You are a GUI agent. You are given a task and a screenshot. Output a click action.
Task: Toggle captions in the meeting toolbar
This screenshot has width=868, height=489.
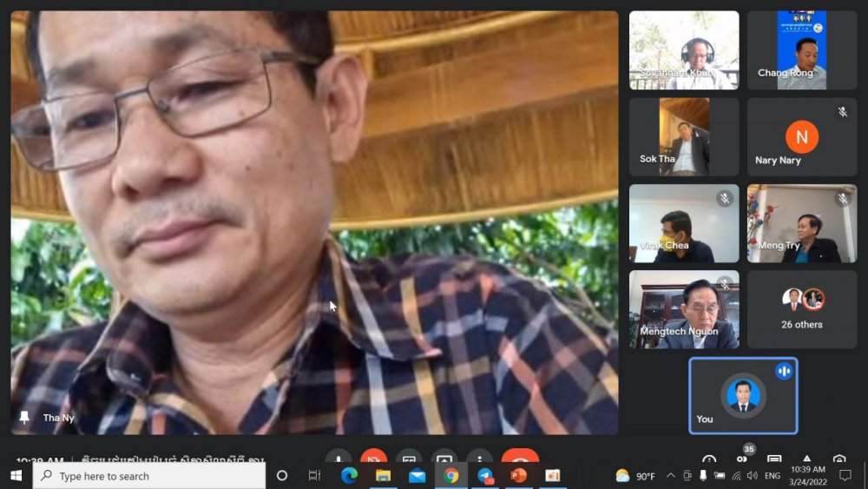[x=409, y=459]
